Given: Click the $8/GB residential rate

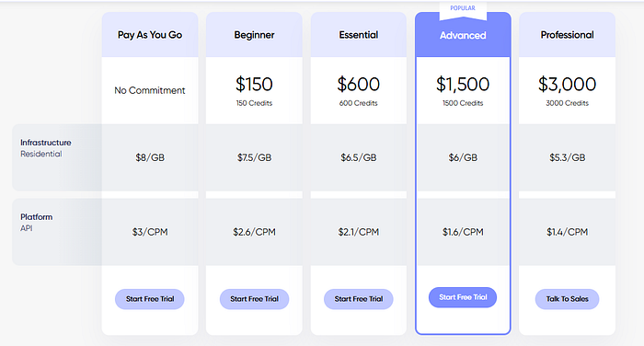Looking at the screenshot, I should [150, 157].
